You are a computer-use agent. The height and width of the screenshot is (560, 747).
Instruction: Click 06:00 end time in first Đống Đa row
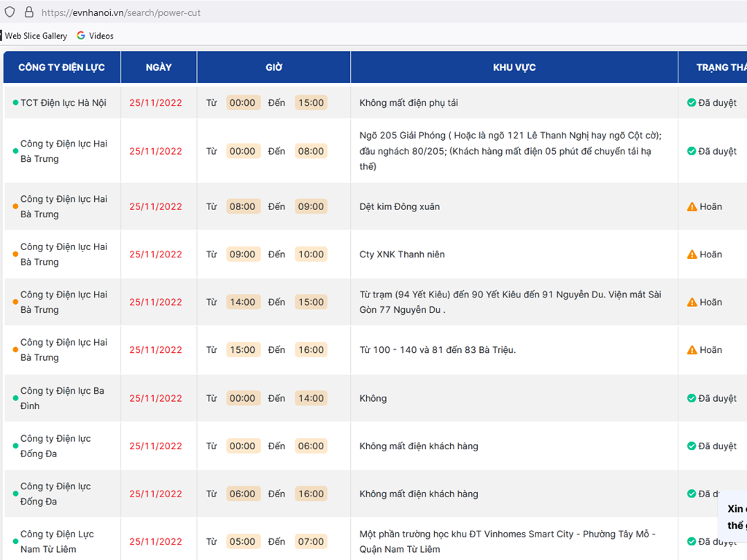point(311,446)
